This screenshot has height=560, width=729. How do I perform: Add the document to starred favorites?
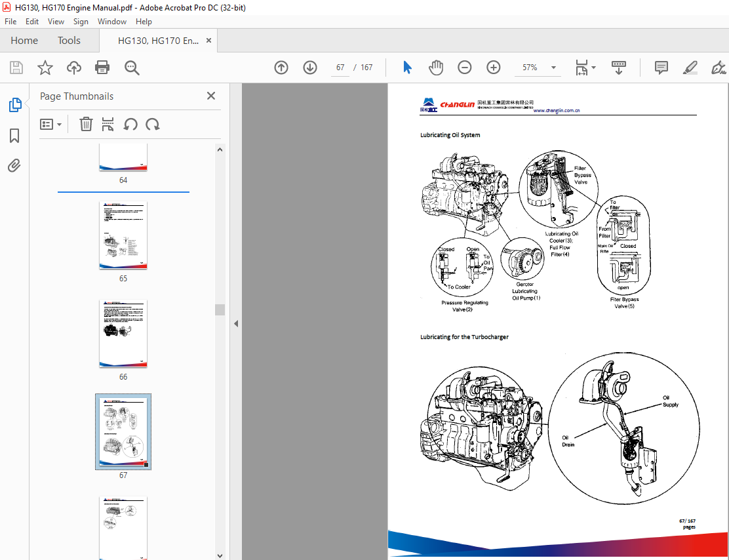pos(45,68)
